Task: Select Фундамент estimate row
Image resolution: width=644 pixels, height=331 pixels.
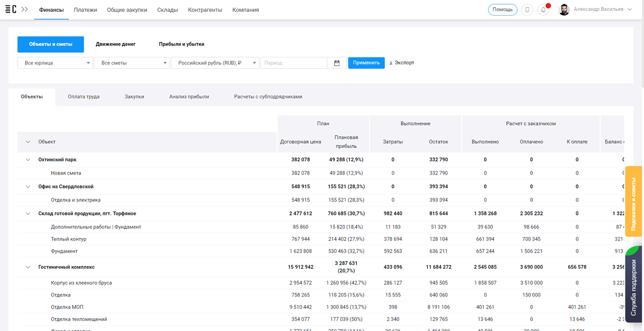Action: click(x=321, y=251)
